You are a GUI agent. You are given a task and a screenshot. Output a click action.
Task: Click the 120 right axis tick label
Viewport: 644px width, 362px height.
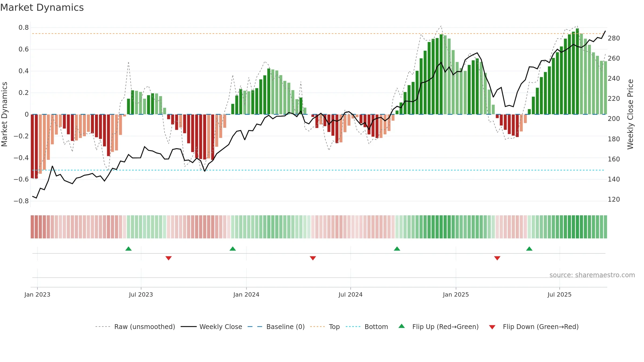click(614, 200)
